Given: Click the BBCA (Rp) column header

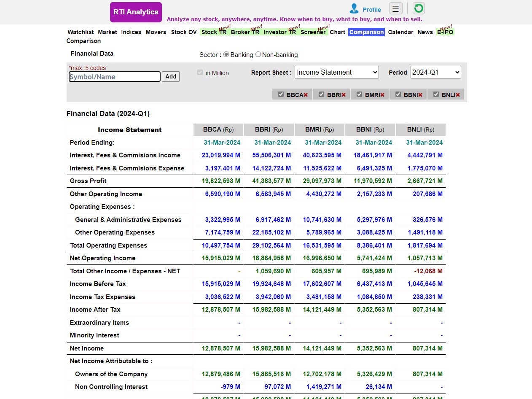Looking at the screenshot, I should tap(218, 129).
